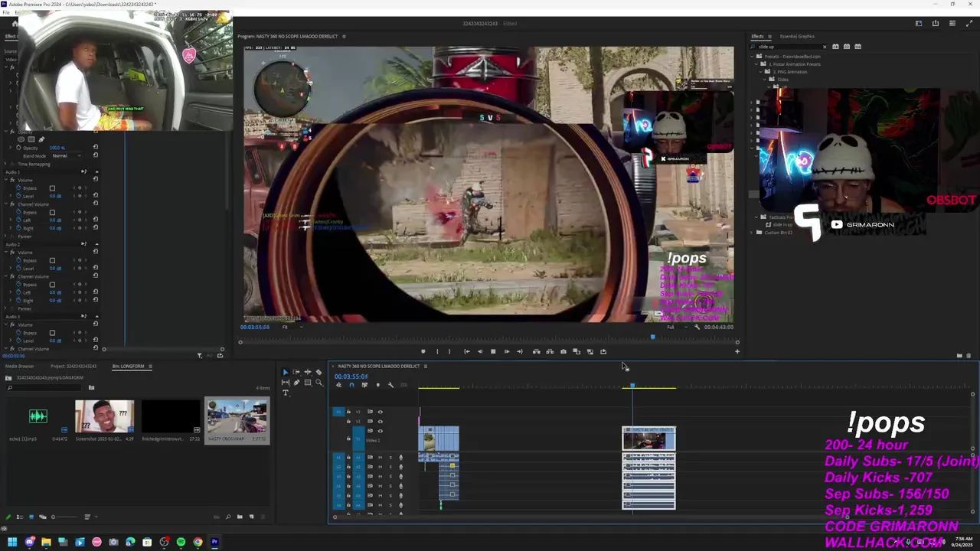
Task: Enable Audio 3 Volume Bypass checkbox
Action: pos(52,333)
